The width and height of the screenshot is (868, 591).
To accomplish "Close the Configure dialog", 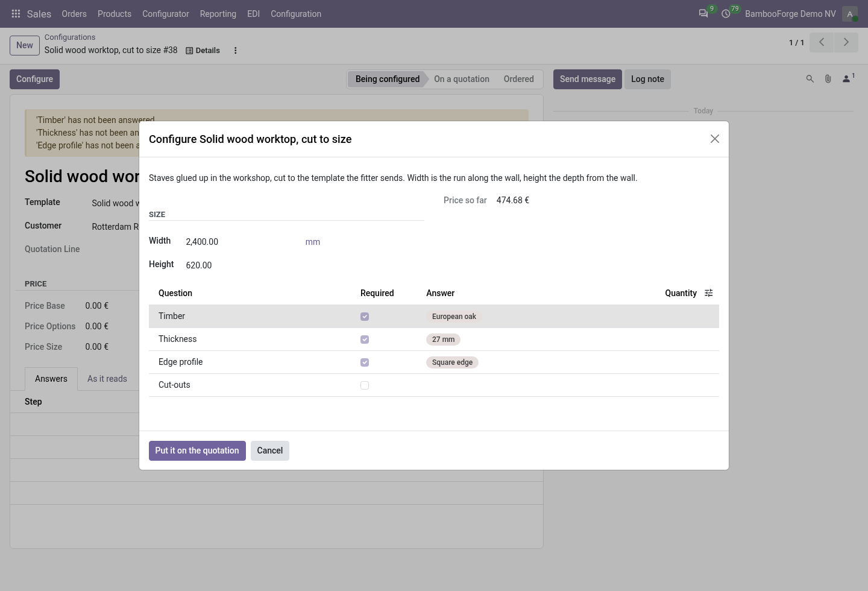I will click(715, 139).
